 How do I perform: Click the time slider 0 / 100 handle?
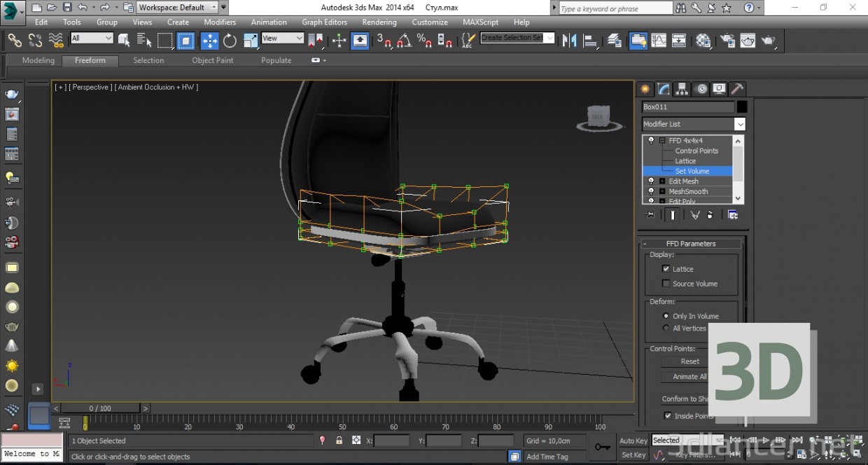(100, 408)
